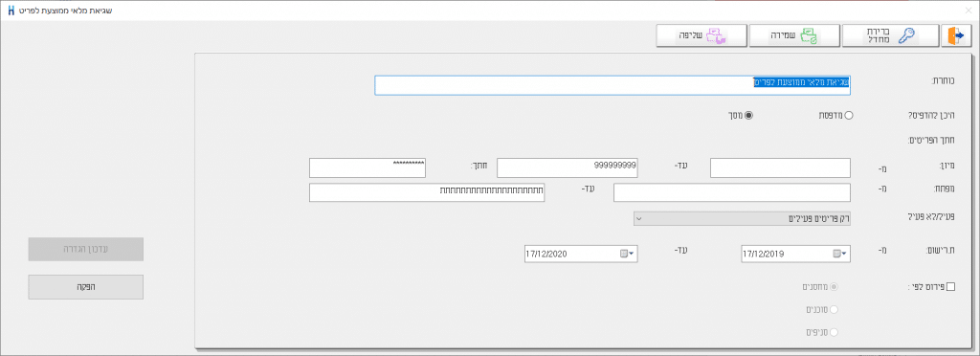Viewport: 980px width, 356px height.
Task: Click the שליפה retrieve button
Action: coord(702,35)
